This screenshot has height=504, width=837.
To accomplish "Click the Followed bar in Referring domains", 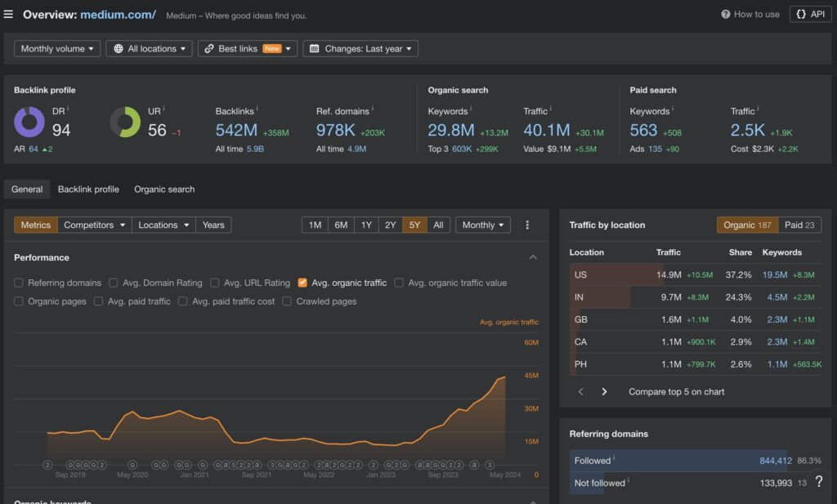I will pos(678,461).
